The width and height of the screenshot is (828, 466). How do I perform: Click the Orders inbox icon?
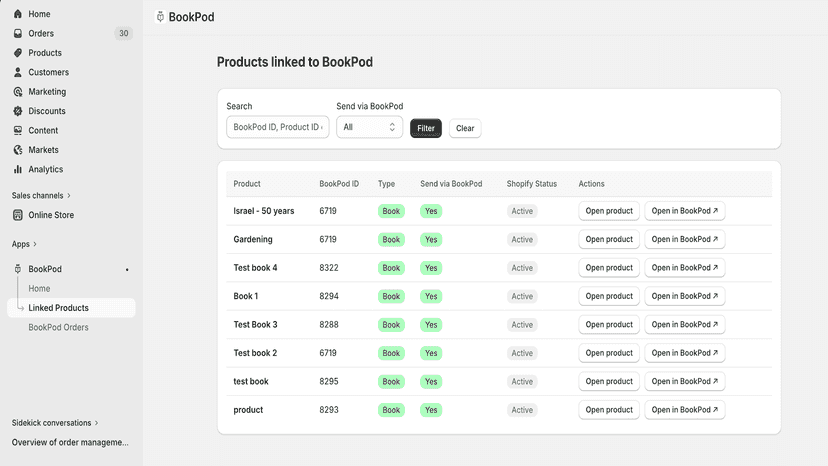pos(18,33)
